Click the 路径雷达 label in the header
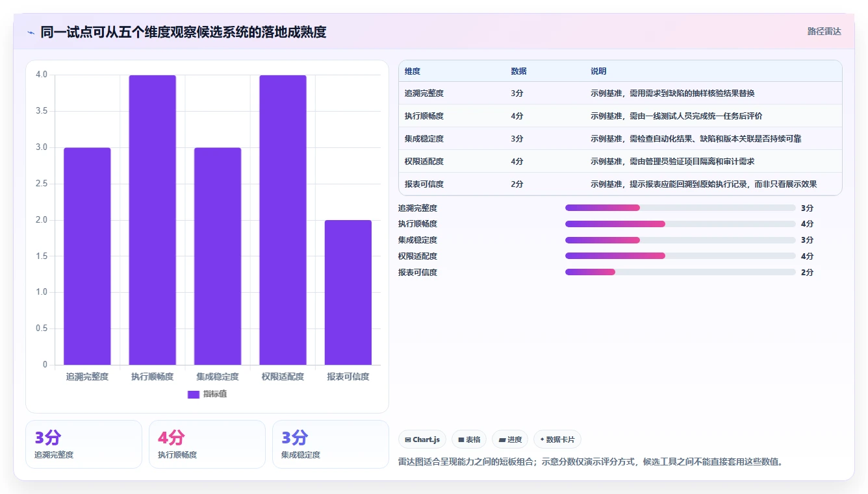The height and width of the screenshot is (494, 868). [x=824, y=31]
